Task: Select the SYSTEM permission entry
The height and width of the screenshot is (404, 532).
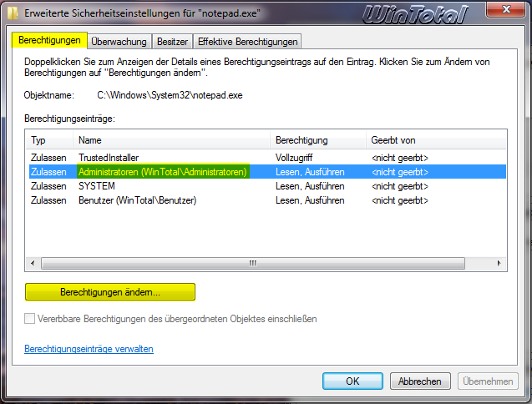Action: (x=268, y=186)
